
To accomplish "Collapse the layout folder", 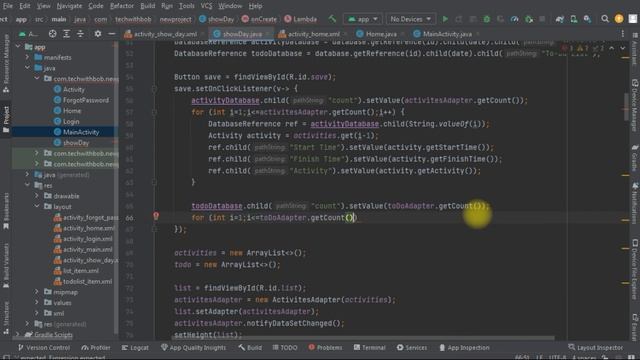I will [37, 207].
